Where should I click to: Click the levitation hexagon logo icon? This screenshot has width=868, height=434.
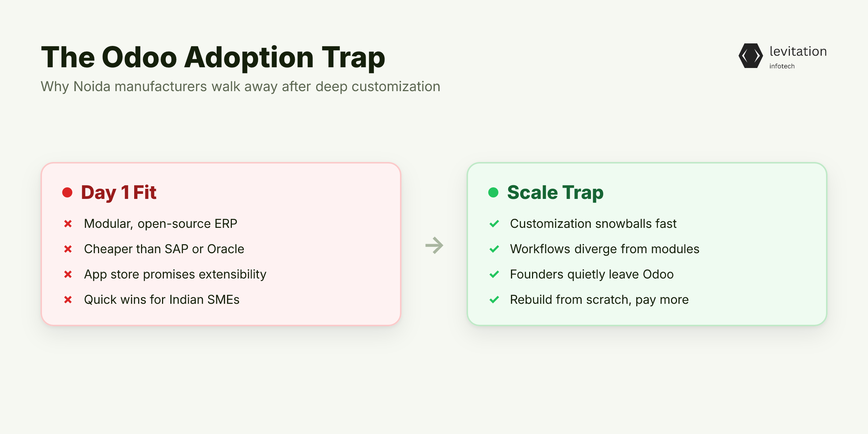coord(750,56)
